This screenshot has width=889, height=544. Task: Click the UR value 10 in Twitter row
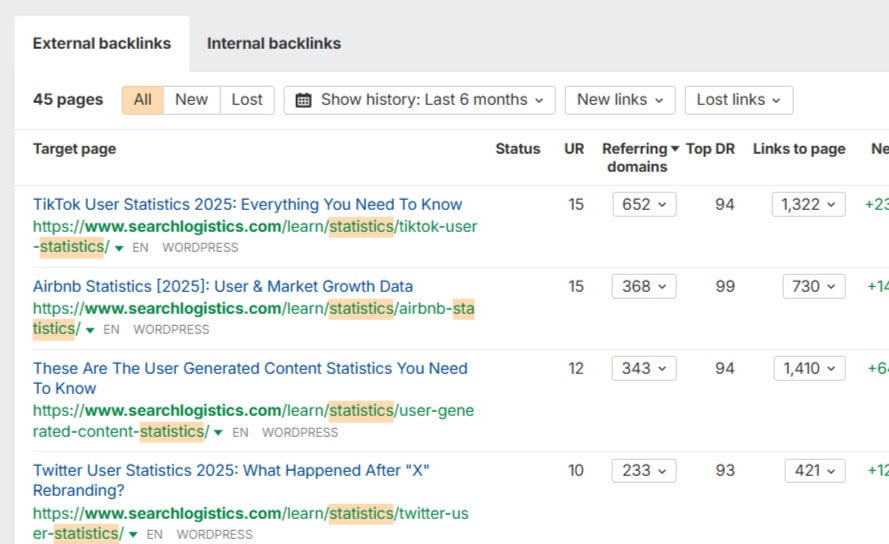pyautogui.click(x=576, y=471)
